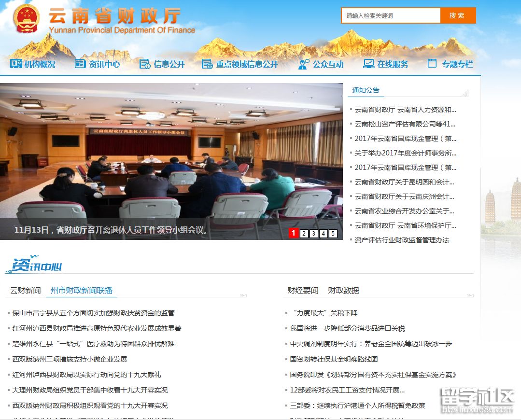Switch carousel to slide 2

tap(303, 233)
